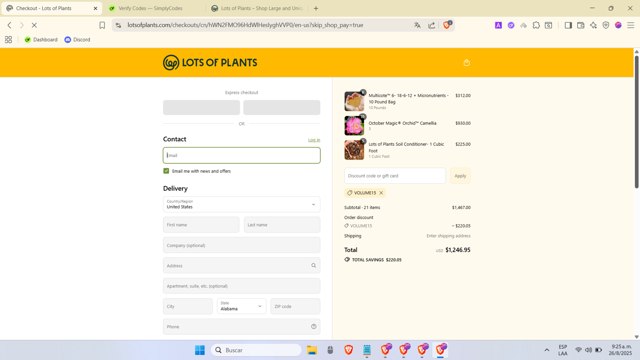Click the ESP LAA language indicator
640x360 pixels.
(x=563, y=350)
